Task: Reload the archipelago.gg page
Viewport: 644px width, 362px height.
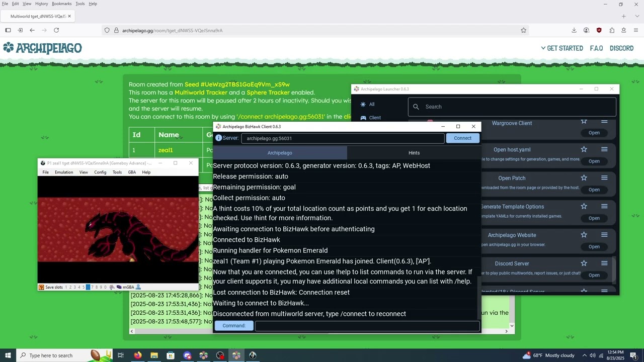Action: click(56, 30)
